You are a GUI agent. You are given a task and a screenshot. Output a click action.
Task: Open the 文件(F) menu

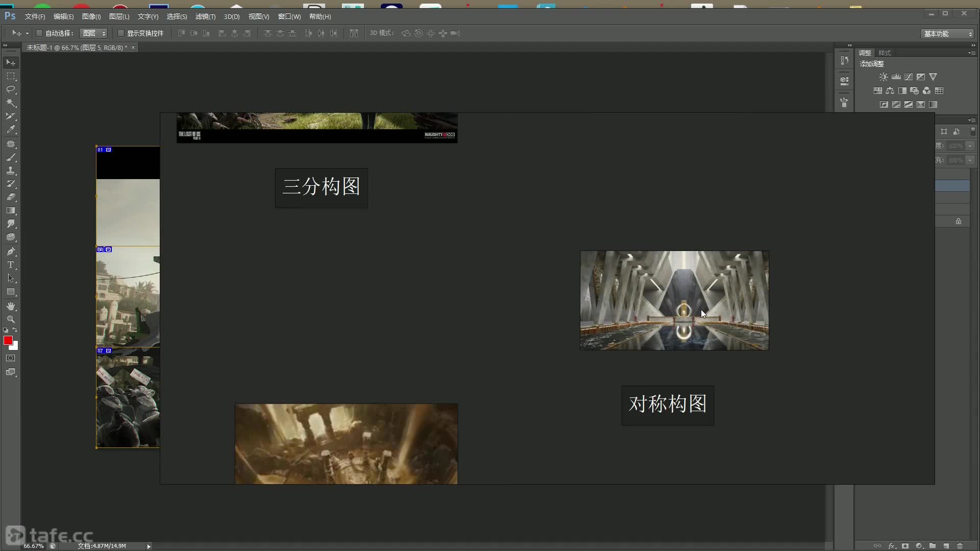click(35, 17)
